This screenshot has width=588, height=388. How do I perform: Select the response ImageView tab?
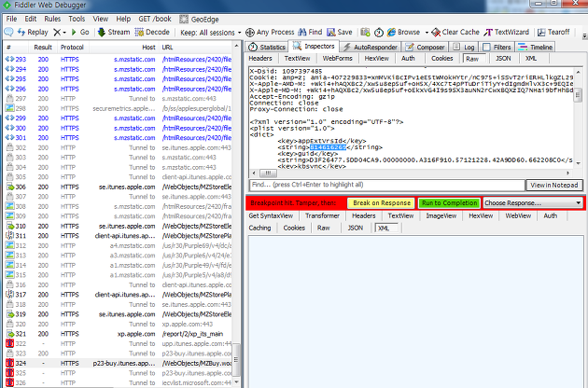441,216
